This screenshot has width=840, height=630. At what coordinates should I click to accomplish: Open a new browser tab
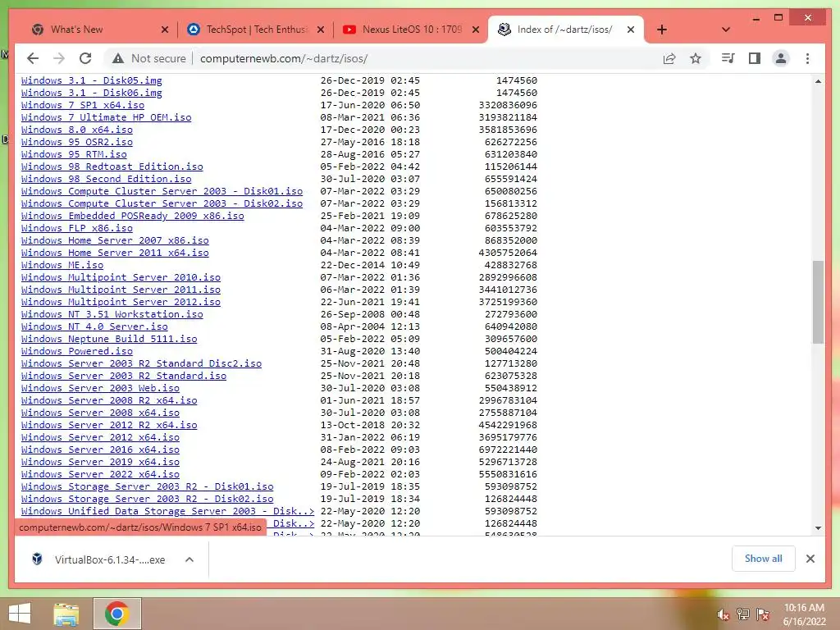662,30
